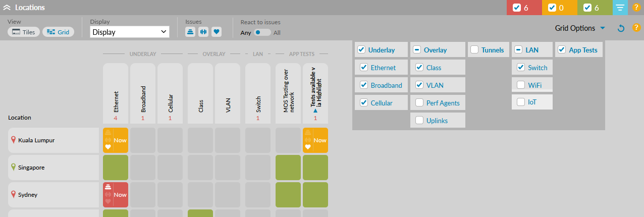The width and height of the screenshot is (644, 217).
Task: Open the Kuala Lumpur location
Action: click(x=36, y=140)
